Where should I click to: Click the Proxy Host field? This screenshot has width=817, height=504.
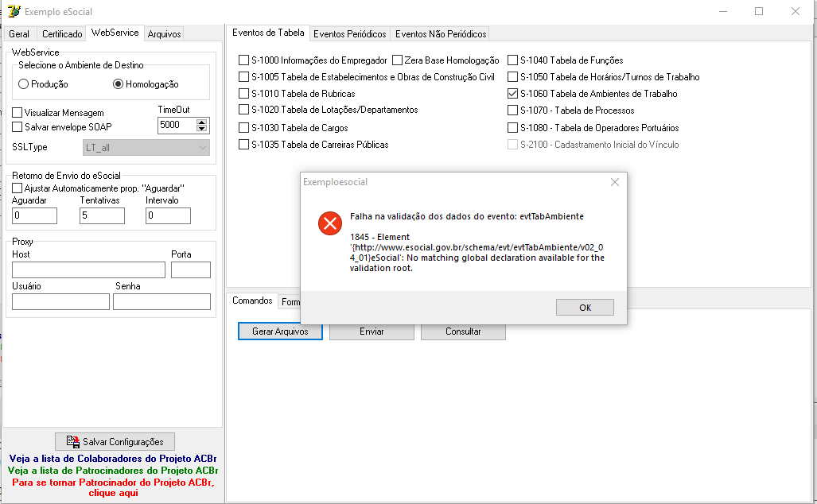click(x=88, y=269)
